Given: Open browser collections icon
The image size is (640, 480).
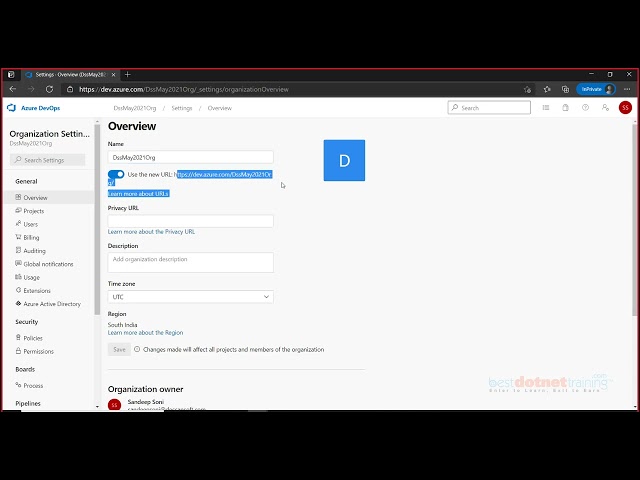Looking at the screenshot, I should pyautogui.click(x=565, y=89).
